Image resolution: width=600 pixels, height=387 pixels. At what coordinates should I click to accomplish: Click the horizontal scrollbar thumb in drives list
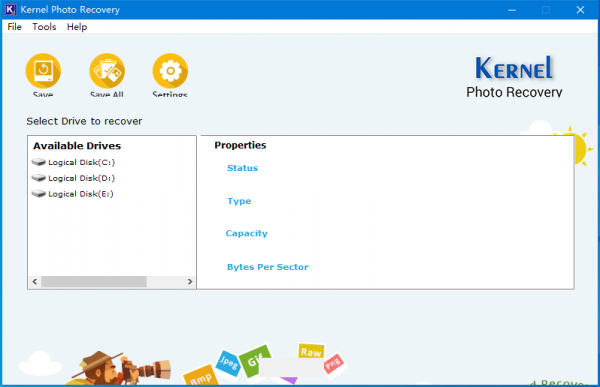[x=94, y=282]
